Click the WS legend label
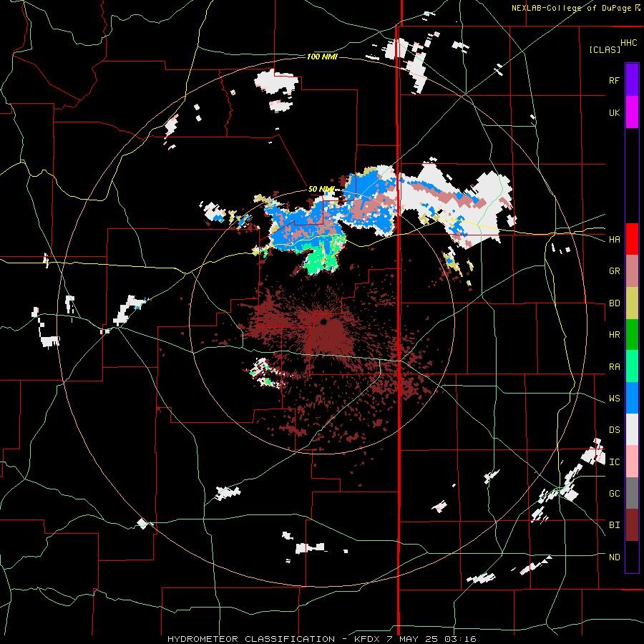The height and width of the screenshot is (644, 644). pos(614,398)
